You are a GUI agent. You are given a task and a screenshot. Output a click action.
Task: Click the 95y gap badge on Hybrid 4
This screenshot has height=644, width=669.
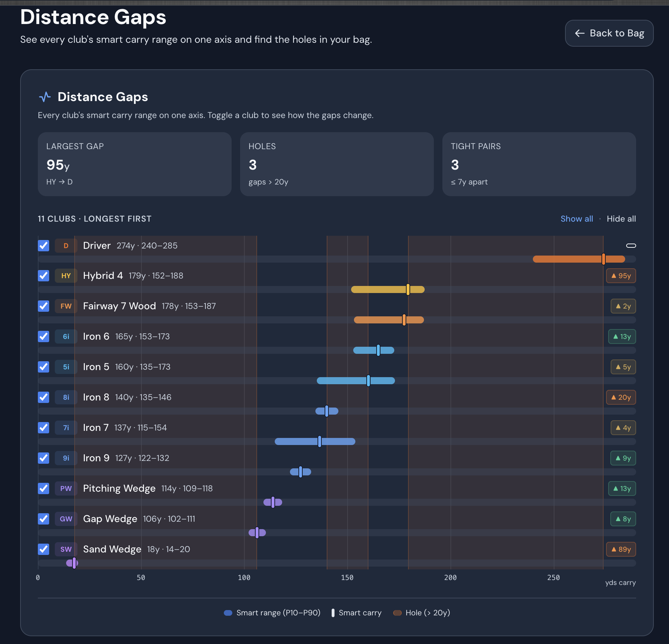click(621, 276)
